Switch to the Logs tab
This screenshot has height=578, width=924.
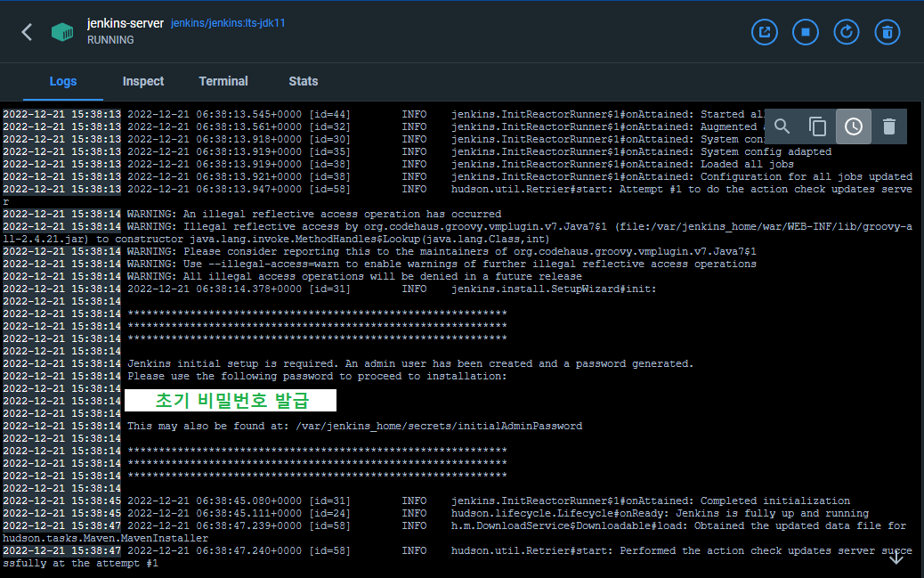[63, 81]
